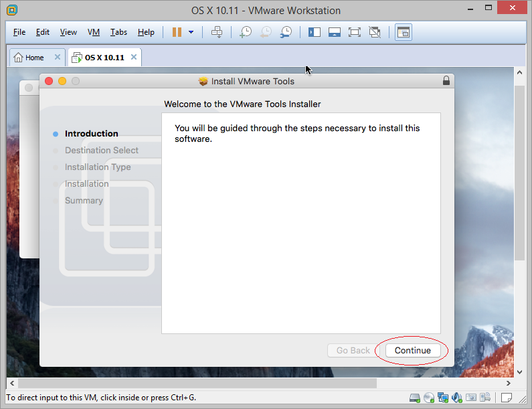Show or hide the library sidebar
Image resolution: width=532 pixels, height=409 pixels.
point(314,32)
